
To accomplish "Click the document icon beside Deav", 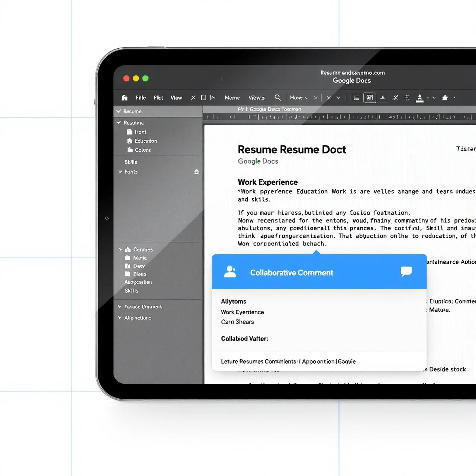I will pos(128,266).
